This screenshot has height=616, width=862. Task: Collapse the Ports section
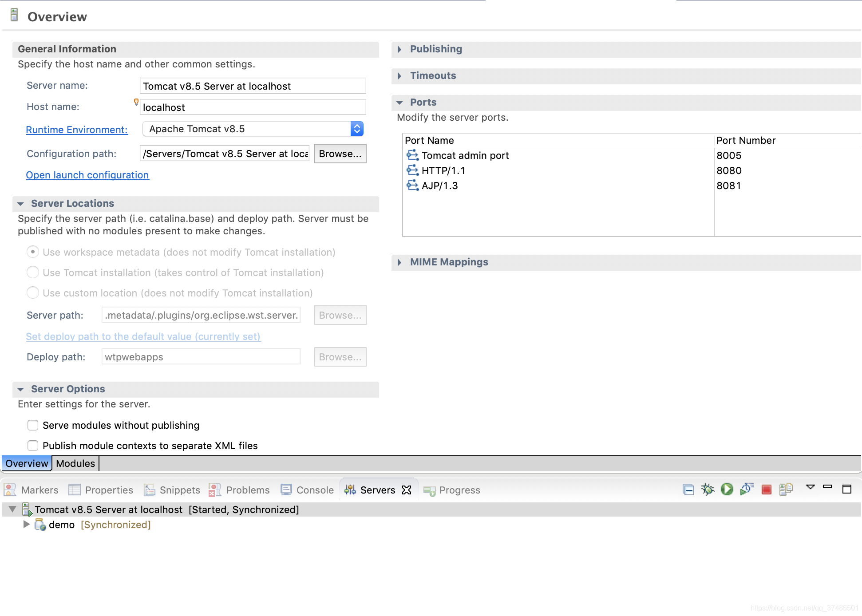point(399,103)
